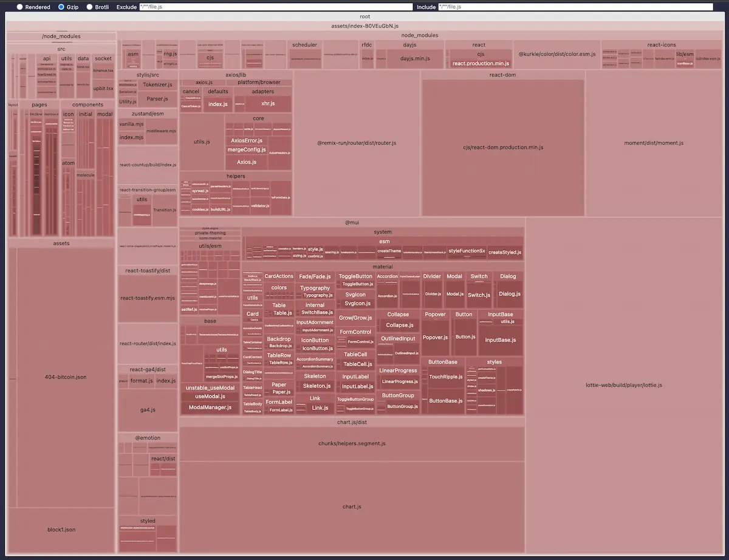Click the stylis/src group header
Image resolution: width=729 pixels, height=560 pixels.
[x=148, y=75]
